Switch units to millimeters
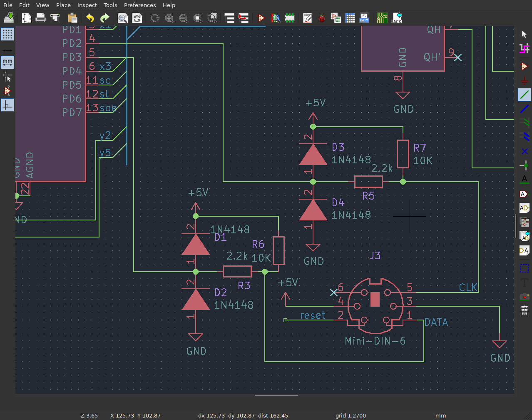The image size is (532, 420). (x=7, y=62)
